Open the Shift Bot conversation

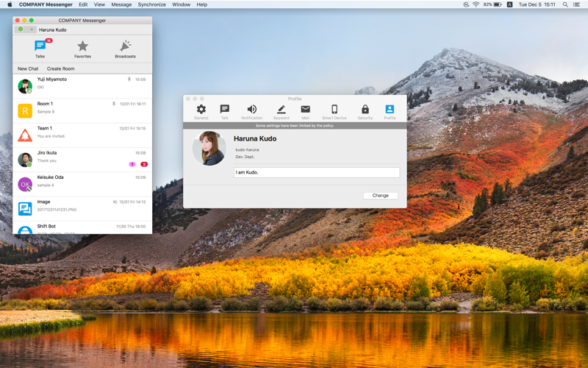coord(82,227)
